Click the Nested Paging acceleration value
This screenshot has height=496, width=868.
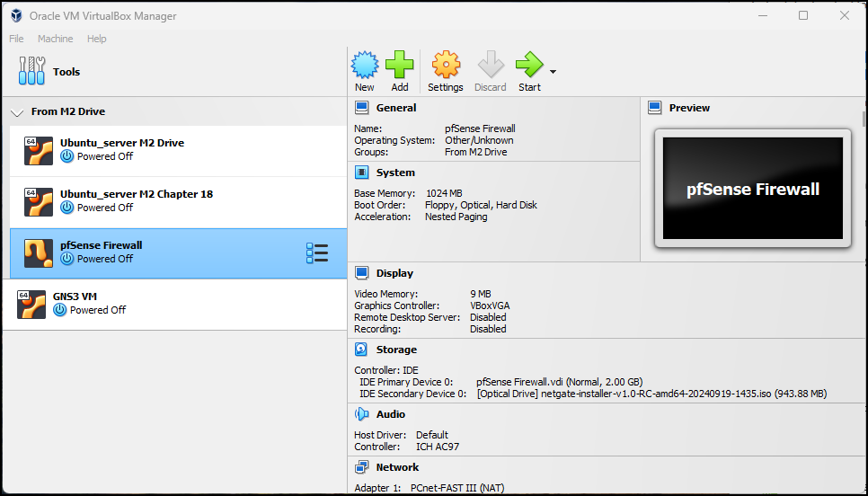pyautogui.click(x=456, y=217)
